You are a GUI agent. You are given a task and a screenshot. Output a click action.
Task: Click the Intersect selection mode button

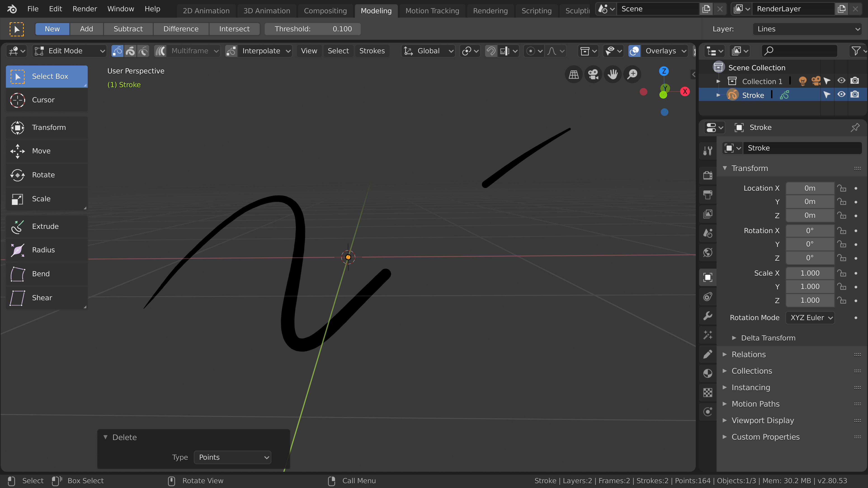[x=234, y=29]
